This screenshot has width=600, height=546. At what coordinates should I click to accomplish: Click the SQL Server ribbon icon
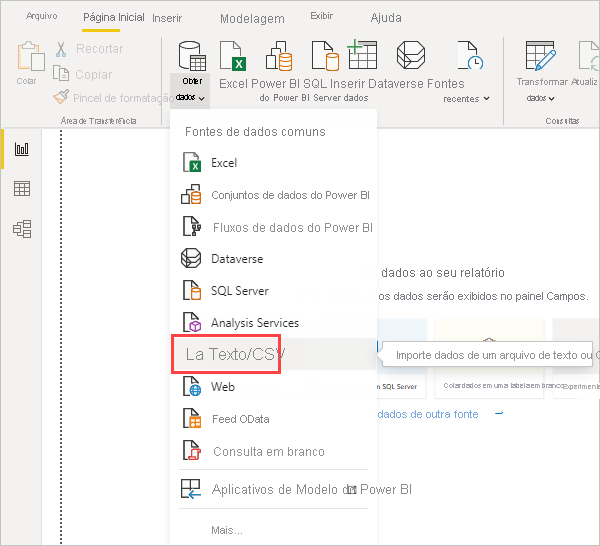[325, 56]
